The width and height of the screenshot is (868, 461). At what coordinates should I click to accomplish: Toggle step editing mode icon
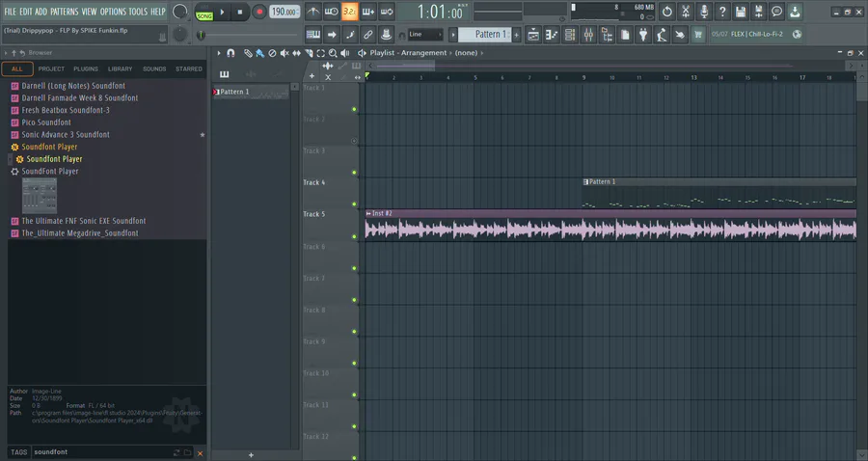coord(349,35)
